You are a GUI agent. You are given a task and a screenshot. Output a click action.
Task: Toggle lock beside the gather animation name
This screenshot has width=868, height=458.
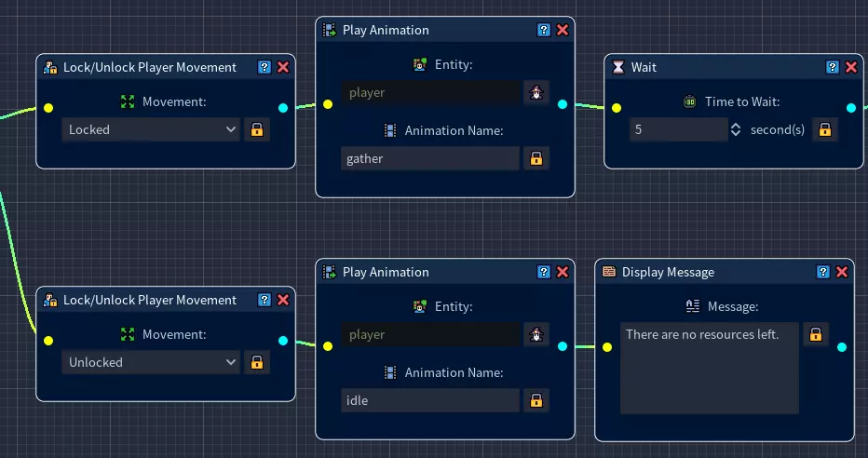(x=536, y=159)
